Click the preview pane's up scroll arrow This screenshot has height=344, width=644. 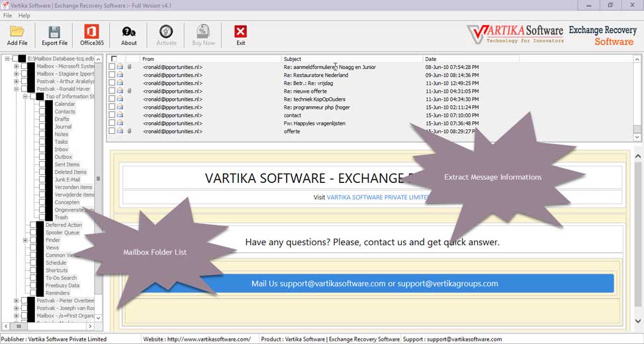tap(638, 156)
